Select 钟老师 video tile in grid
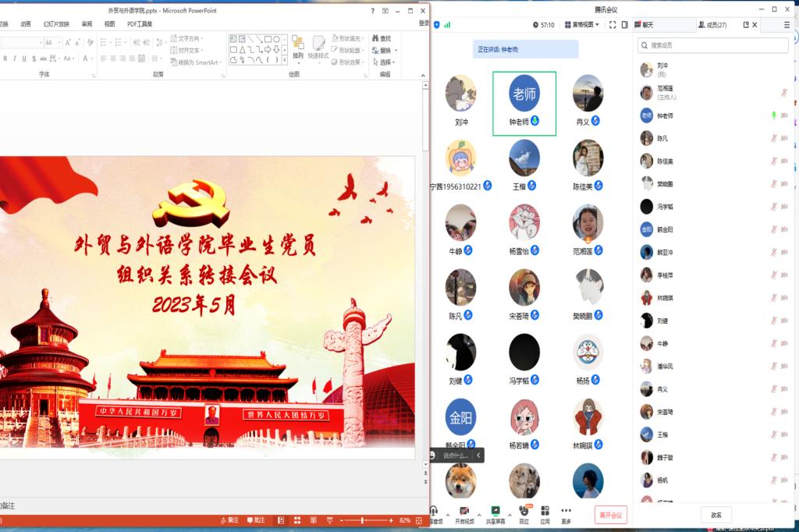Viewport: 799px width, 532px height. coord(524,104)
